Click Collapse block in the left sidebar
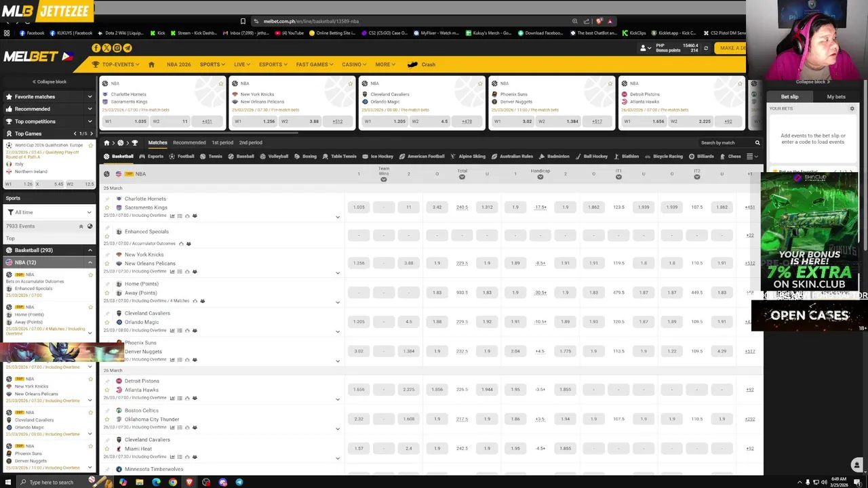Viewport: 868px width, 488px height. pos(50,82)
